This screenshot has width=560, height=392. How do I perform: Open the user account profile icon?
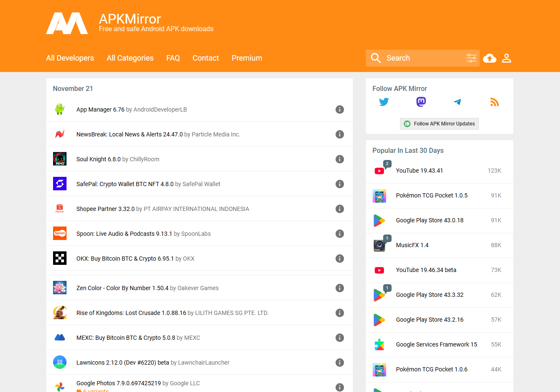coord(507,58)
